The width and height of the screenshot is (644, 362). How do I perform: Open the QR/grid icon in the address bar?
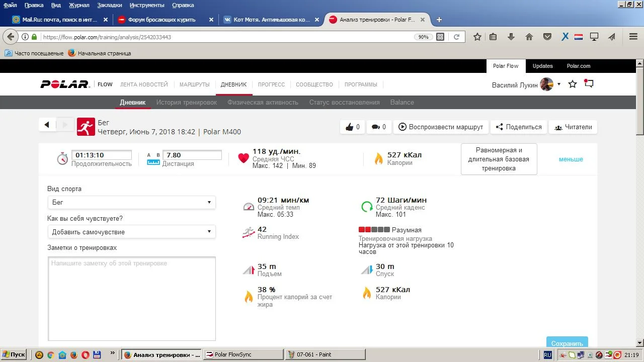click(x=440, y=37)
